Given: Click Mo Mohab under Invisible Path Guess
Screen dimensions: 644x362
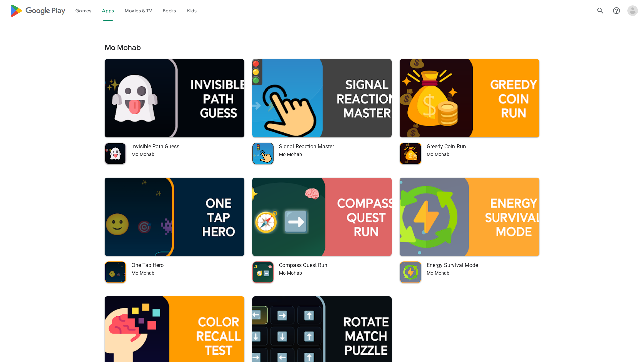Looking at the screenshot, I should pyautogui.click(x=143, y=155).
